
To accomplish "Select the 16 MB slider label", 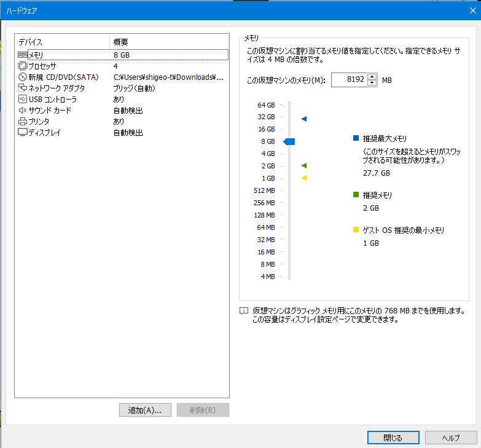I will coord(266,252).
